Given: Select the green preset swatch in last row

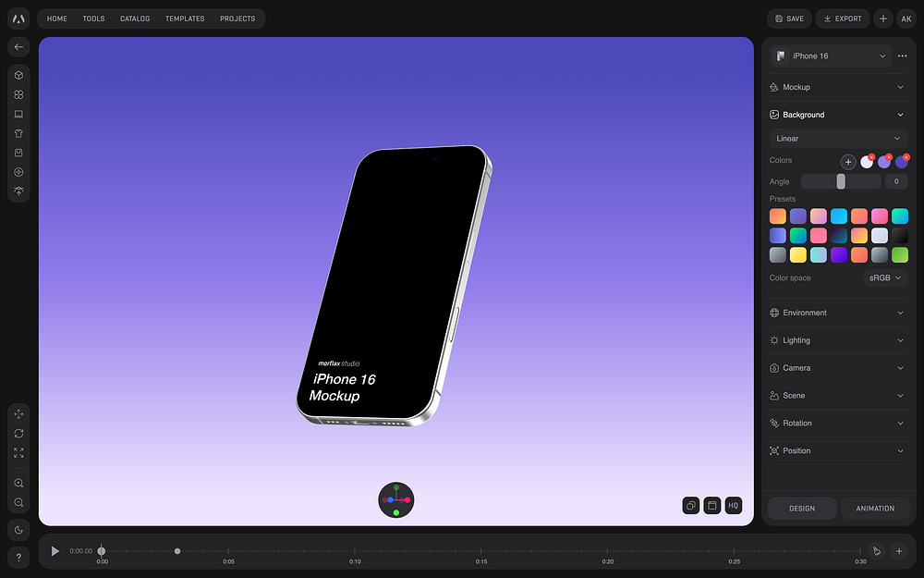Looking at the screenshot, I should tap(900, 255).
